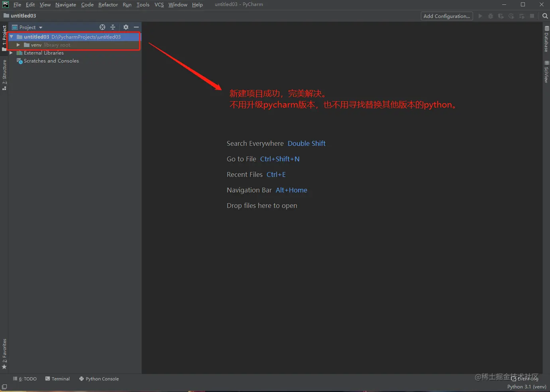Open the Window menu
The image size is (550, 392).
[x=178, y=5]
